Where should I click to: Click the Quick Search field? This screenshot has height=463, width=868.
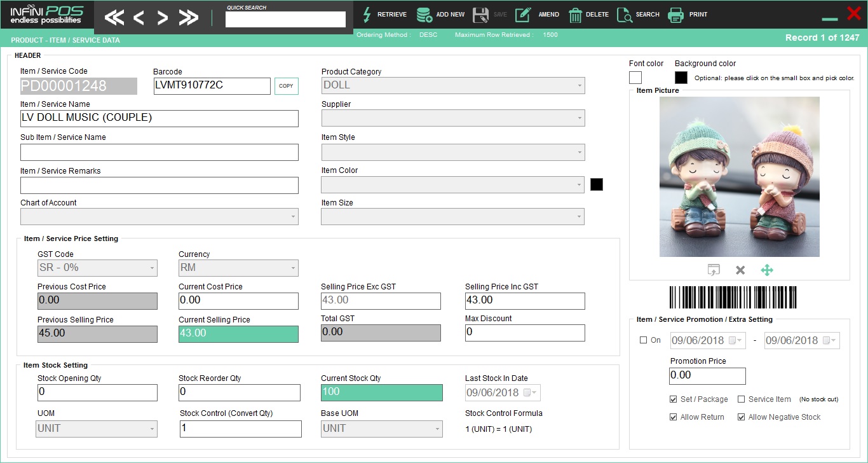285,20
